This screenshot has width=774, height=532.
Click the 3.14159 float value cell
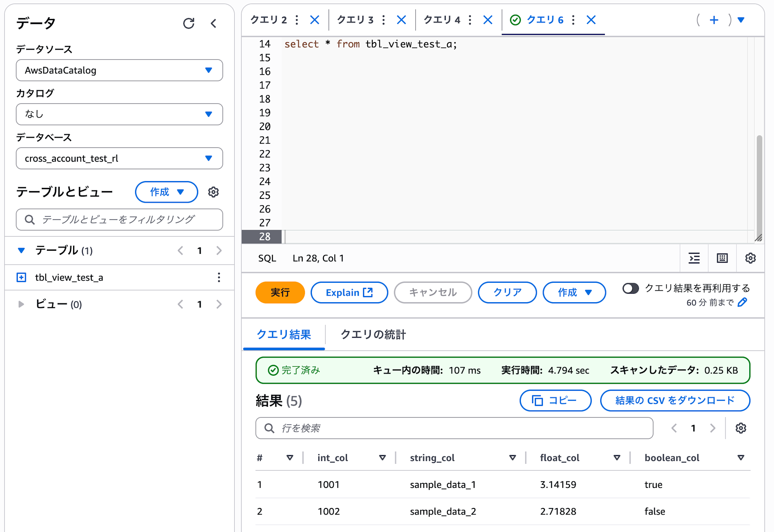pyautogui.click(x=558, y=484)
